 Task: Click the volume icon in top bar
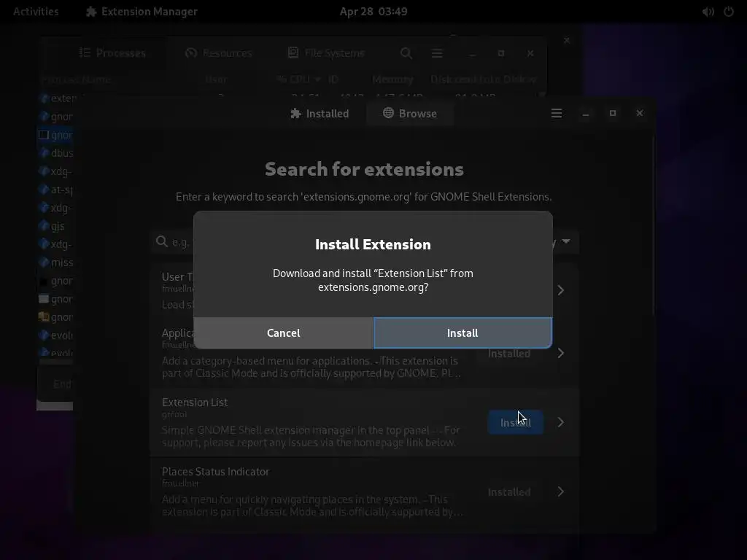coord(708,12)
